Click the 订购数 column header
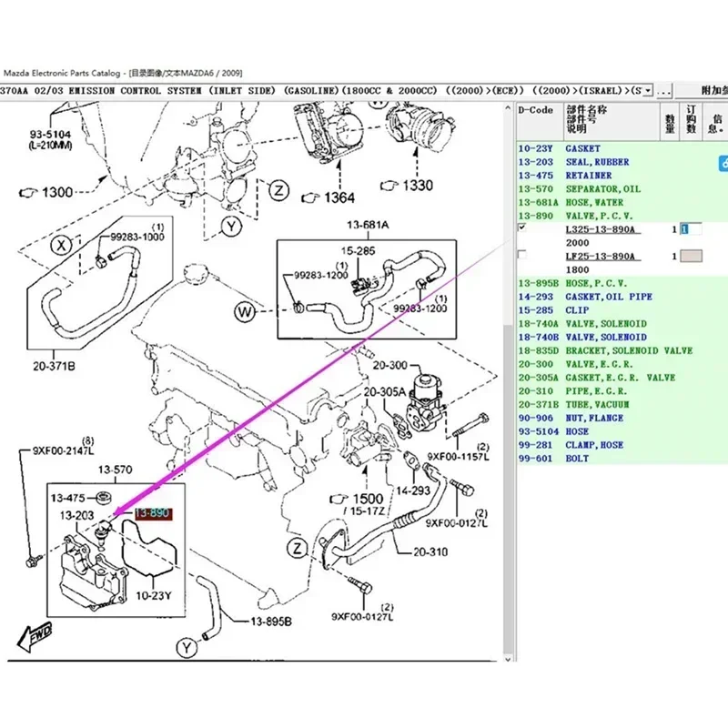This screenshot has height=728, width=728. point(692,121)
